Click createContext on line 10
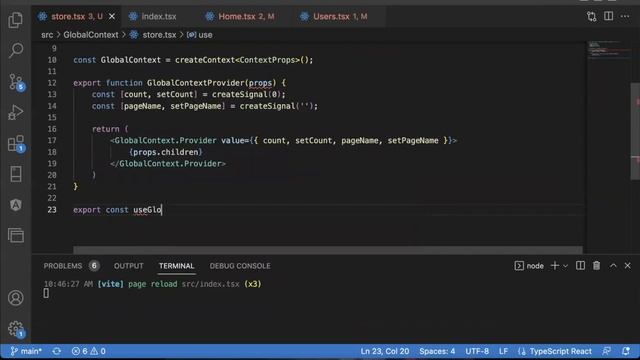The width and height of the screenshot is (640, 360). 205,60
